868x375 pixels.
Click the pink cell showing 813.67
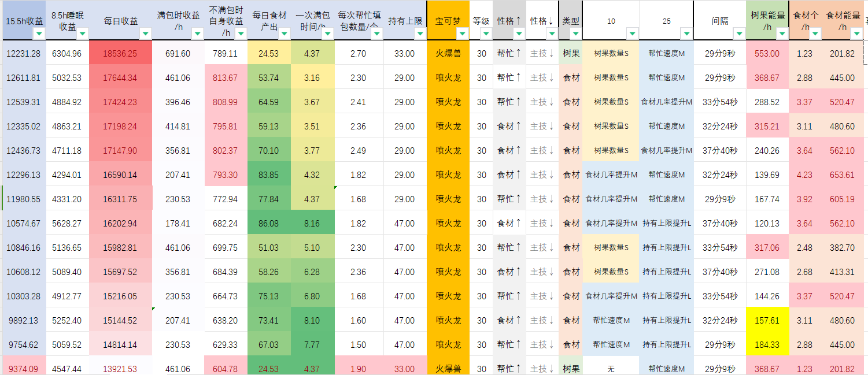pyautogui.click(x=225, y=77)
